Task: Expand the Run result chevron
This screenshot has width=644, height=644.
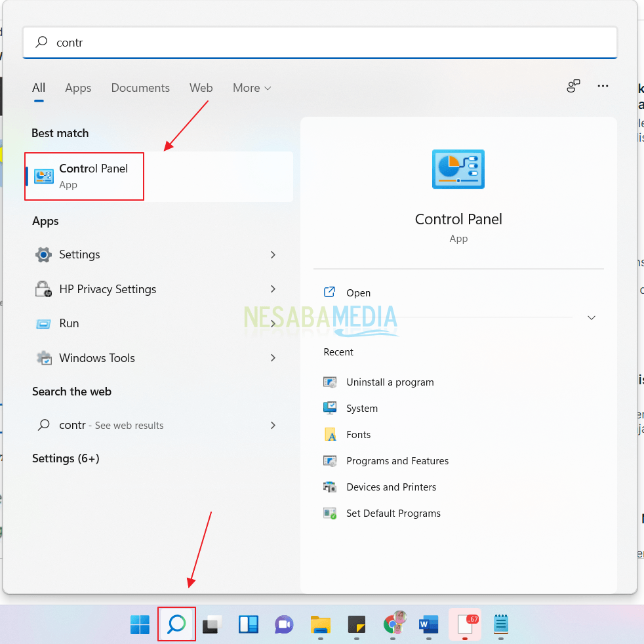Action: click(x=273, y=324)
